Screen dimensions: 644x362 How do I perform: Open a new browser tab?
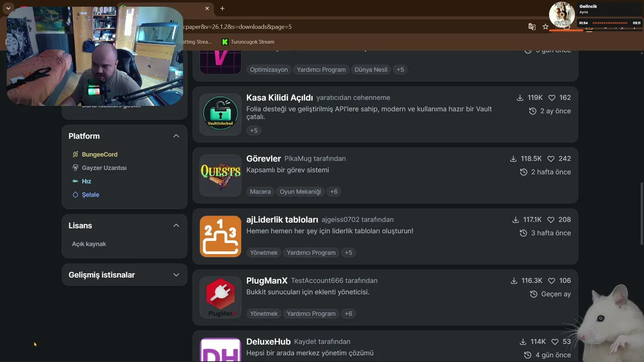tap(222, 8)
